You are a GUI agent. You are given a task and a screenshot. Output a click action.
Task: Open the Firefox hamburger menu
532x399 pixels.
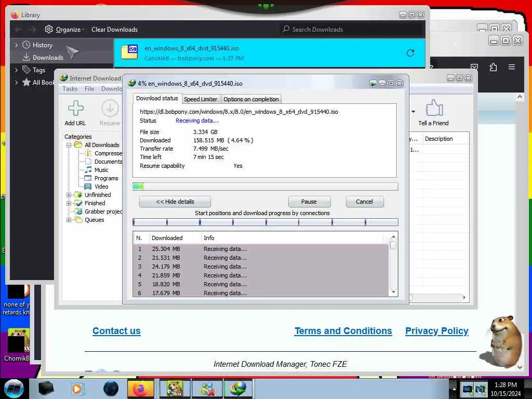[x=512, y=67]
